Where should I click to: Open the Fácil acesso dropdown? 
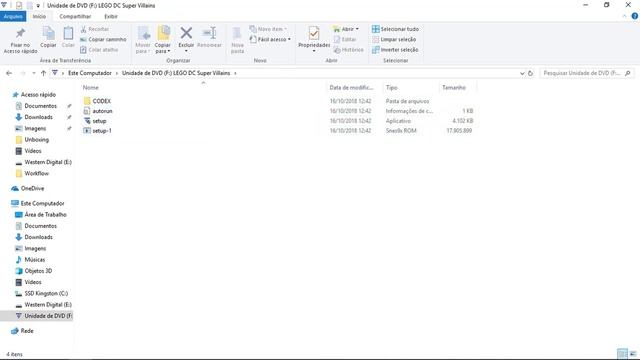pos(270,39)
